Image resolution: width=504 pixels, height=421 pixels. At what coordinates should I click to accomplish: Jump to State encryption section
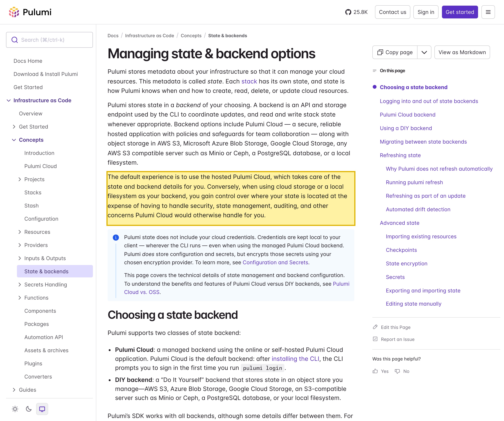[x=407, y=263]
